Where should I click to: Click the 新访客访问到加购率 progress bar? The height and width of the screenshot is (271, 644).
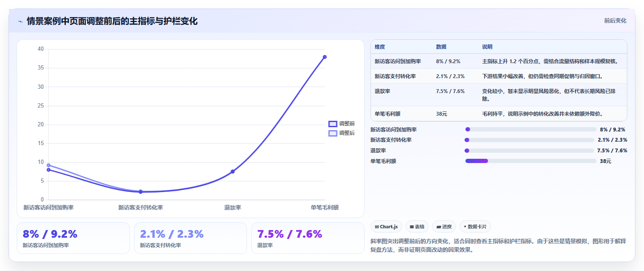pyautogui.click(x=531, y=129)
